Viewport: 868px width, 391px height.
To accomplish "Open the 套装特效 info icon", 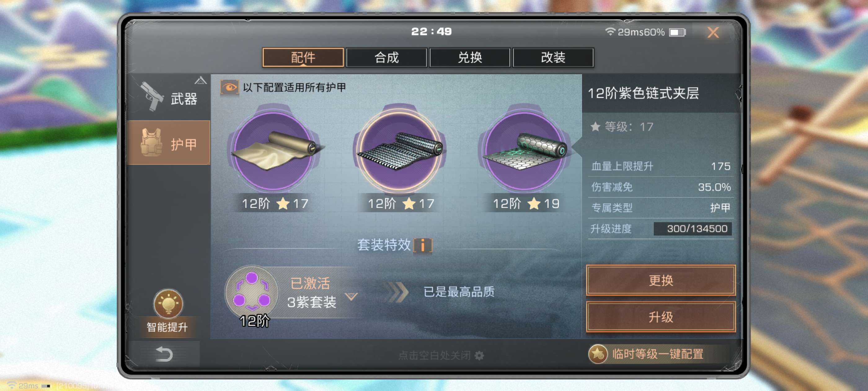I will coord(423,245).
